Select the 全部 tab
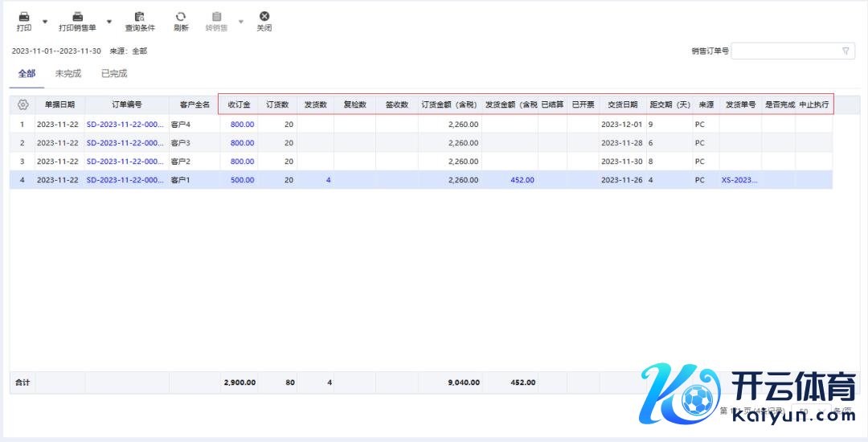This screenshot has width=868, height=442. [x=27, y=74]
